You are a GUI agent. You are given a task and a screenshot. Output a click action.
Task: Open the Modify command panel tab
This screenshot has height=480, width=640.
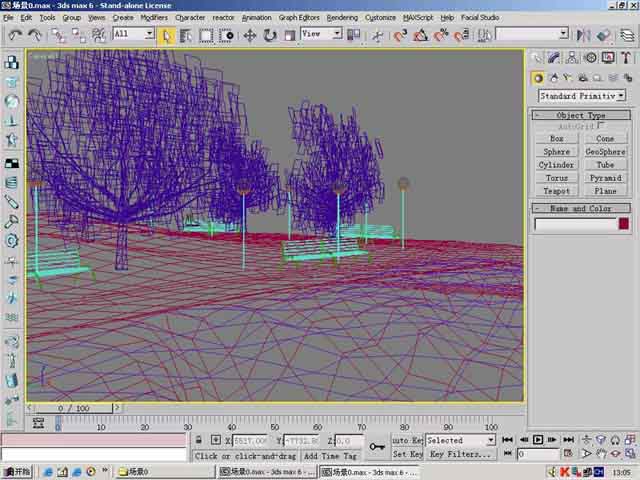[x=554, y=58]
